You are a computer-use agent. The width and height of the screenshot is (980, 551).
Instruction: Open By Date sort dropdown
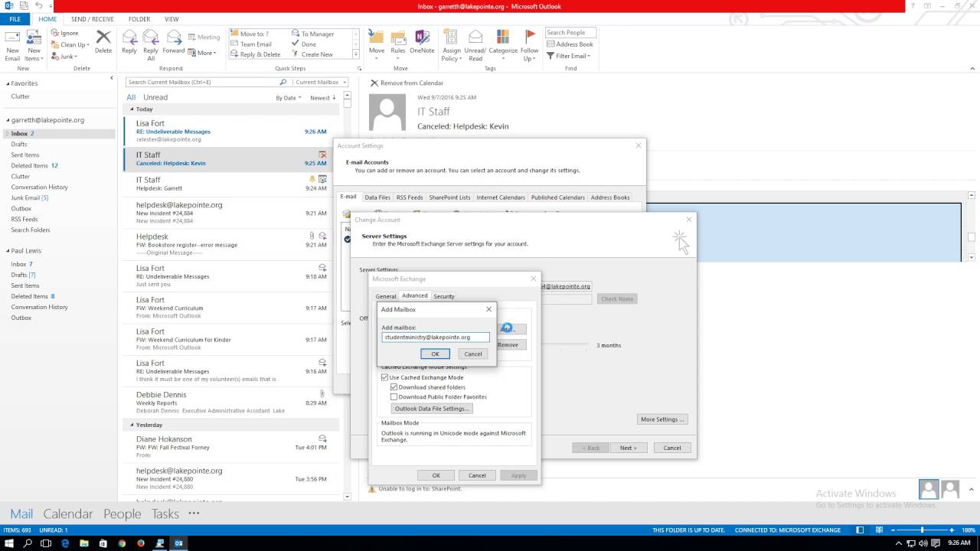pos(289,98)
